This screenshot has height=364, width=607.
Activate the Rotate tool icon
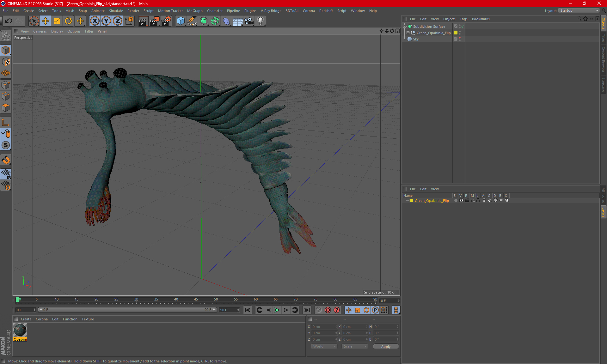[68, 21]
